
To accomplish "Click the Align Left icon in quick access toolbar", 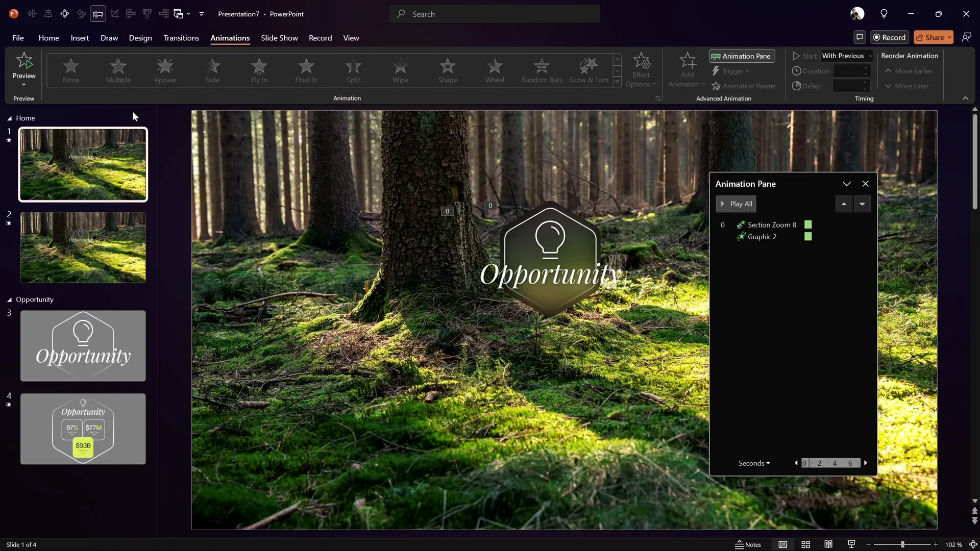I will click(131, 14).
